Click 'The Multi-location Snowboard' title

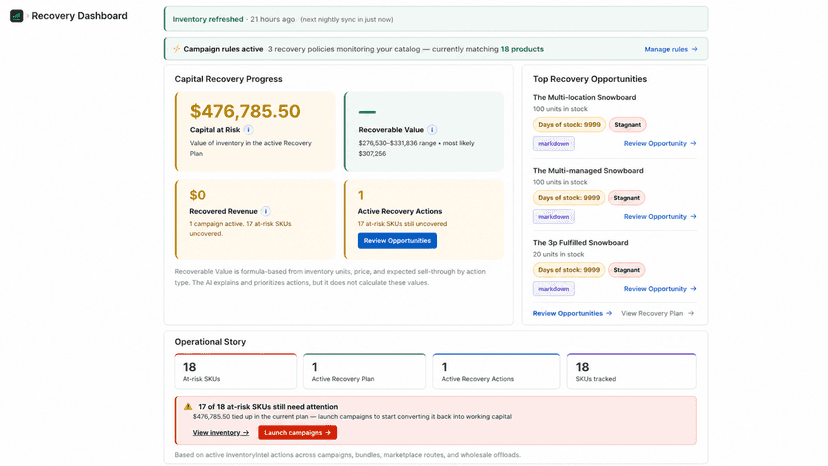pyautogui.click(x=584, y=97)
